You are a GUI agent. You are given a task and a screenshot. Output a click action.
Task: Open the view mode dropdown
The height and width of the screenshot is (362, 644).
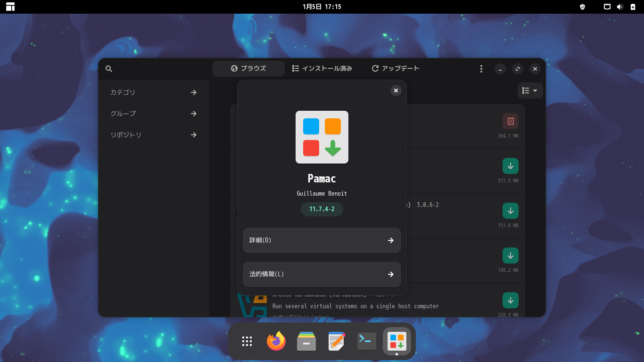tap(530, 90)
